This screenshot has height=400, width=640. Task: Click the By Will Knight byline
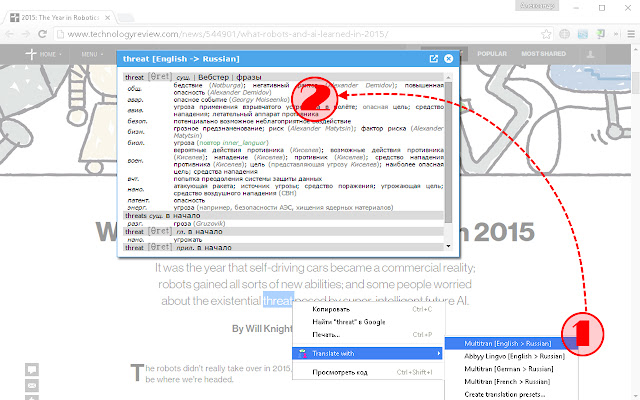tap(262, 329)
